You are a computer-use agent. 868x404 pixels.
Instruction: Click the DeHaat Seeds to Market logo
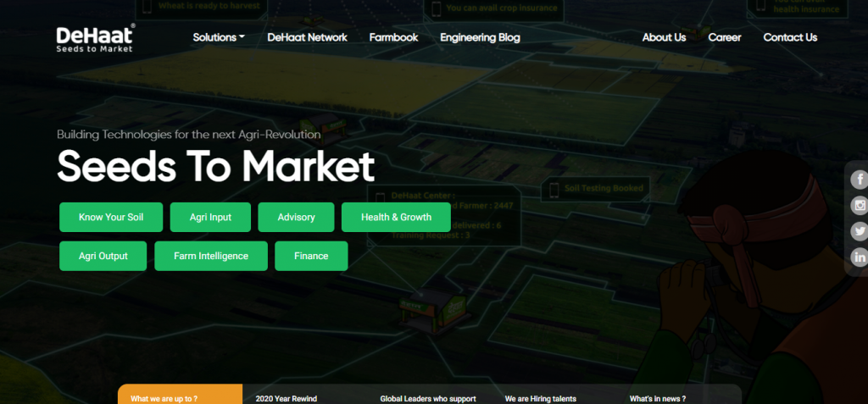[95, 38]
